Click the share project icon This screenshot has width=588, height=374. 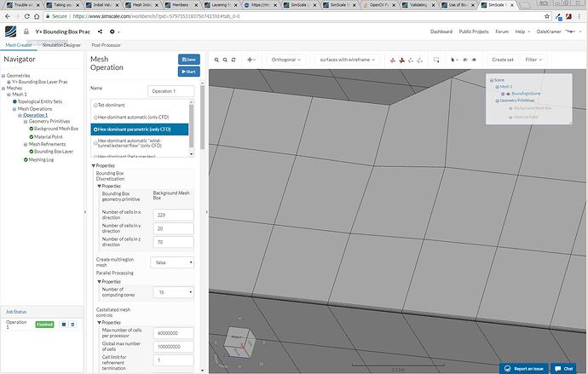point(100,32)
